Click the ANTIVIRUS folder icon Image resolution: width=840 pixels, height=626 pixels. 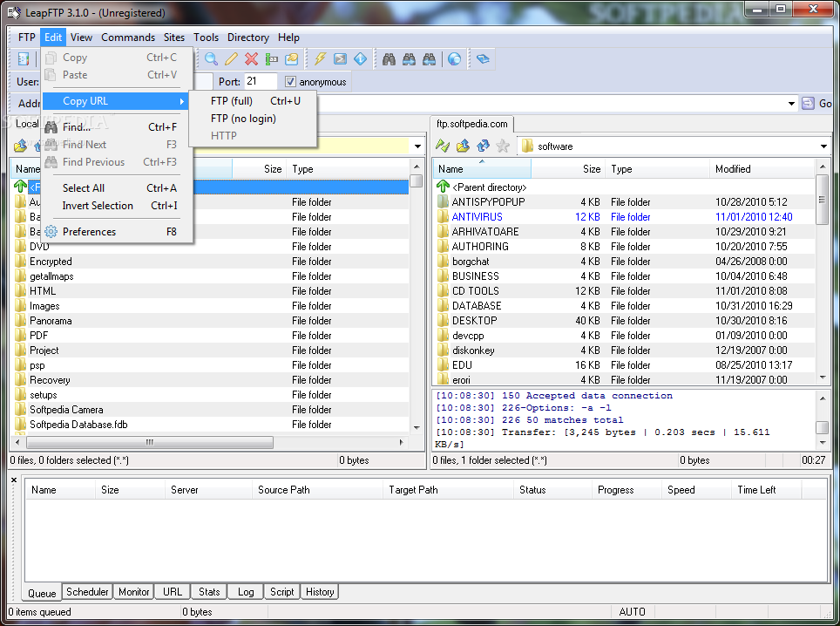tap(443, 216)
